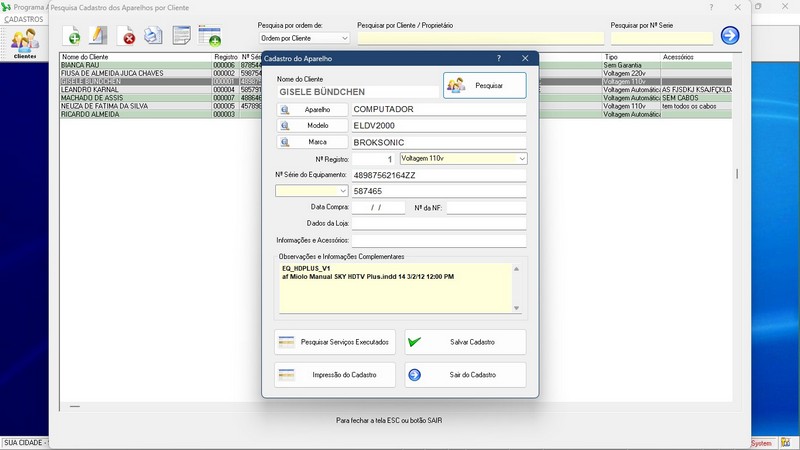Viewport: 800px width, 450px height.
Task: Click the Pesquisar por Nº Serie field
Action: point(662,38)
